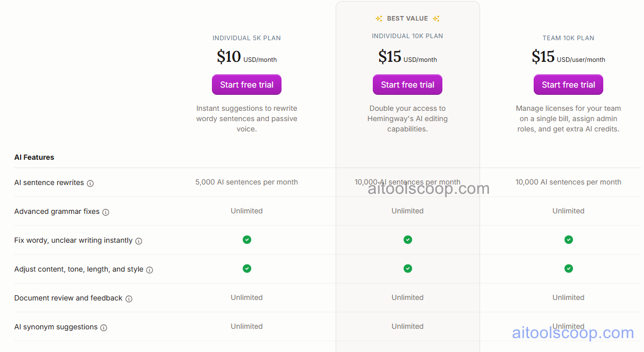This screenshot has height=352, width=644.
Task: Start free trial for the Team 10K Plan
Action: [x=568, y=85]
